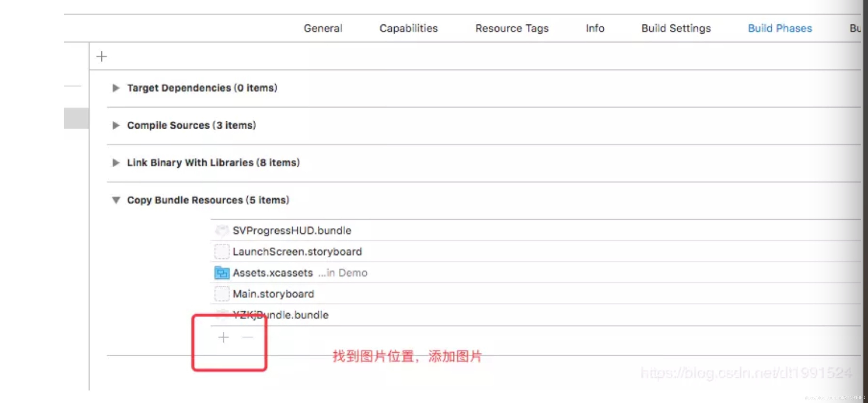This screenshot has width=868, height=403.
Task: Open the Resource Tags tab
Action: tap(512, 28)
